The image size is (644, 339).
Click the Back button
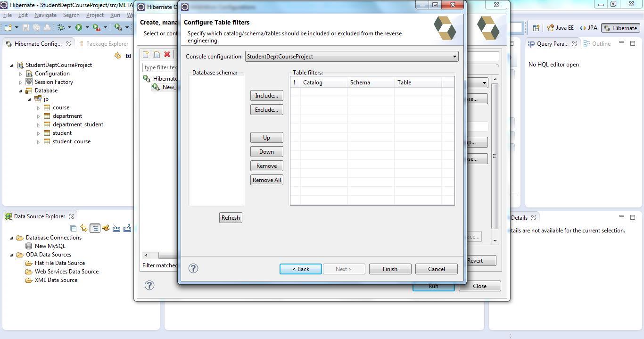(x=301, y=269)
